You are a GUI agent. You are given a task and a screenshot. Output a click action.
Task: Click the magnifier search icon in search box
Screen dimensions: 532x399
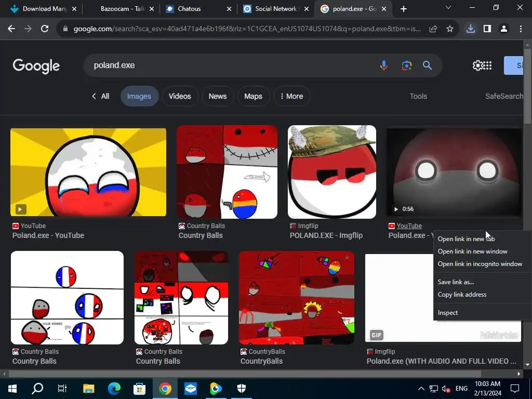click(427, 65)
